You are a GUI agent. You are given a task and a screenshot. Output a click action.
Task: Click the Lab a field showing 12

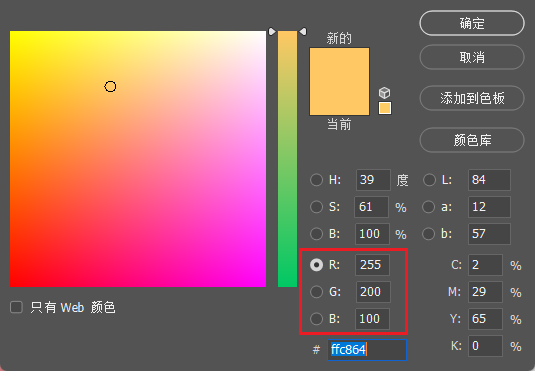pos(489,206)
